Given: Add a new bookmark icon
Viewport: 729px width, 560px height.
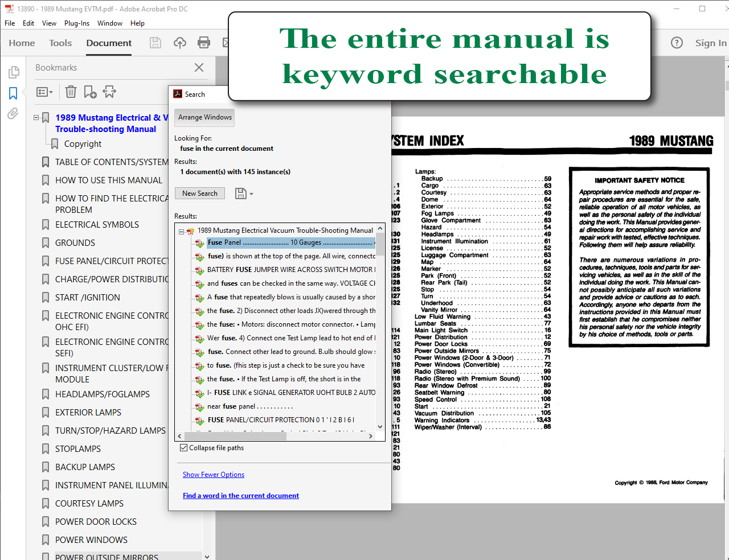Looking at the screenshot, I should click(90, 92).
